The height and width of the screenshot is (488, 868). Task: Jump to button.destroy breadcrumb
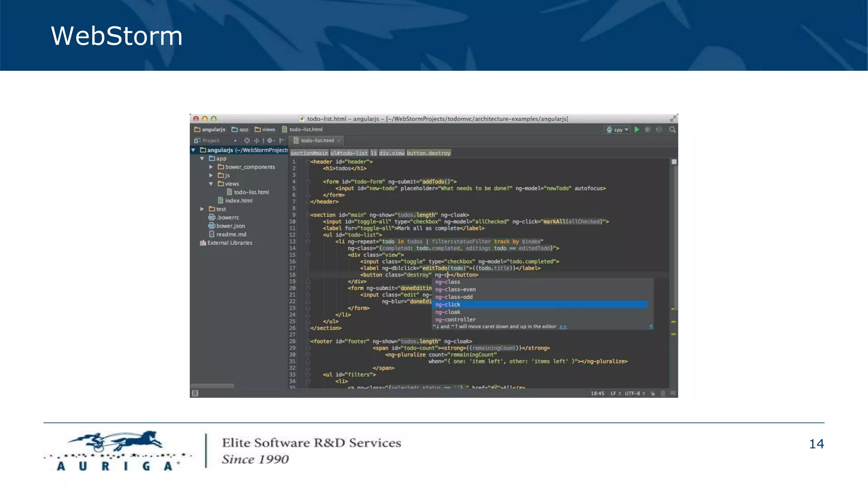(429, 153)
